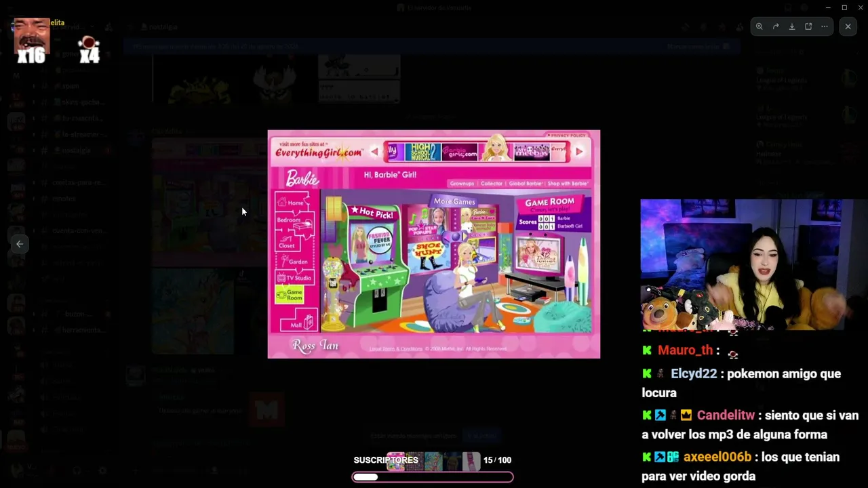The height and width of the screenshot is (488, 868).
Task: Click username Candelitw in chat
Action: [726, 415]
